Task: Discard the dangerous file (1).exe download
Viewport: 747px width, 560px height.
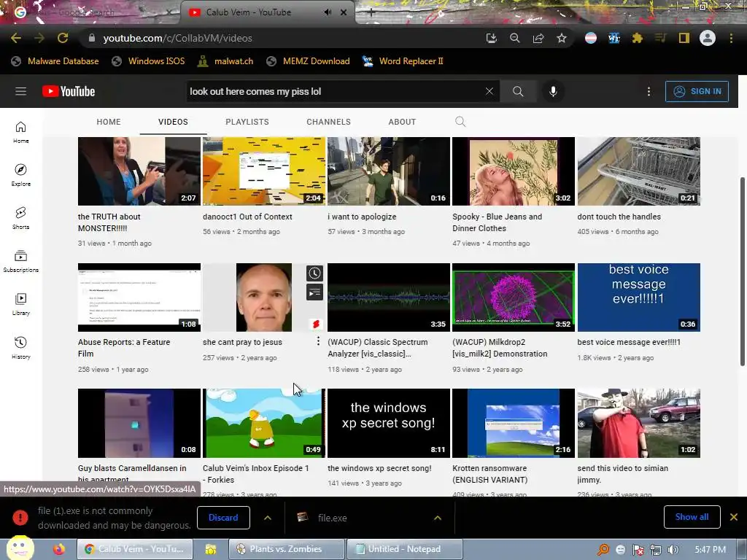Action: pyautogui.click(x=223, y=518)
